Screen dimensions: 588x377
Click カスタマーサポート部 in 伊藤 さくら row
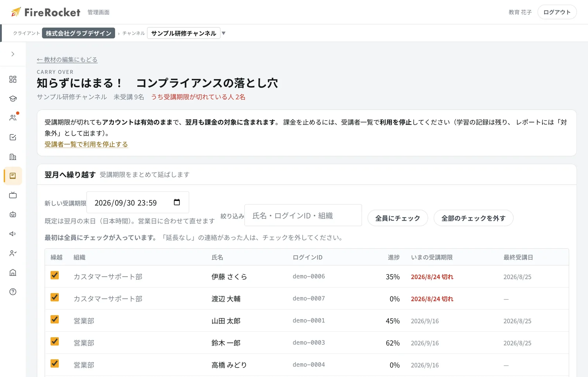click(108, 277)
